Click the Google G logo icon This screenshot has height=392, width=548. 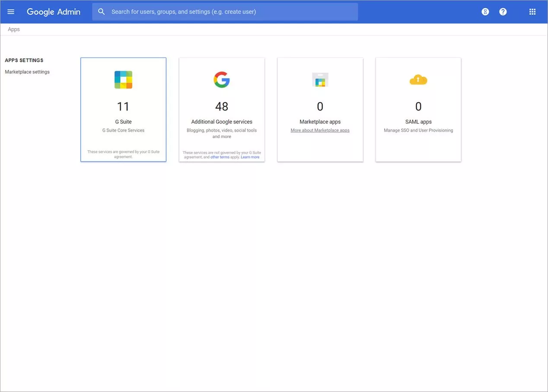tap(222, 80)
